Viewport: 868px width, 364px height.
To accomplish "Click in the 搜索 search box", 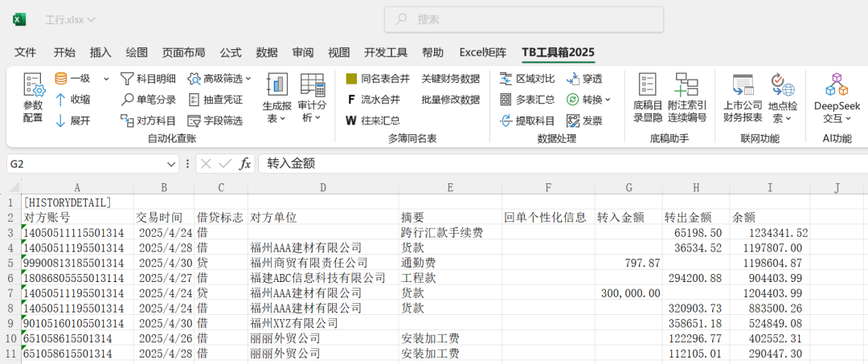I will click(524, 20).
